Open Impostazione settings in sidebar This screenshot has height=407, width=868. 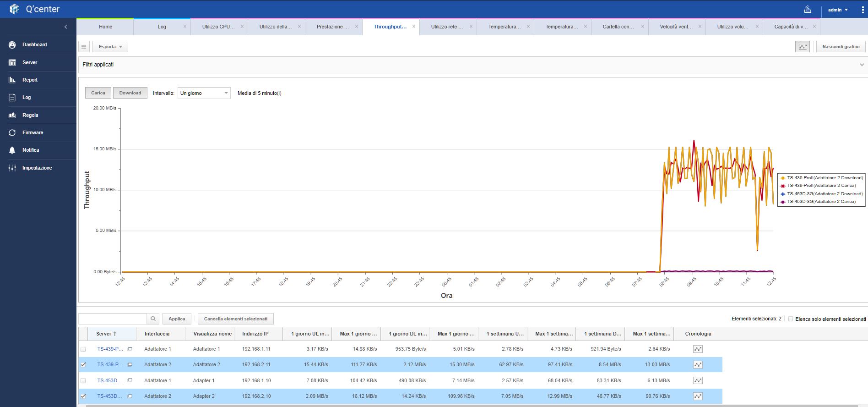[x=37, y=168]
